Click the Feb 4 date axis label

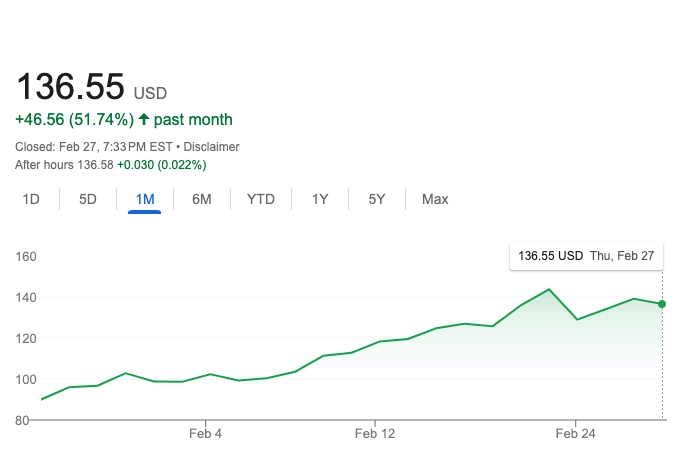tap(204, 434)
